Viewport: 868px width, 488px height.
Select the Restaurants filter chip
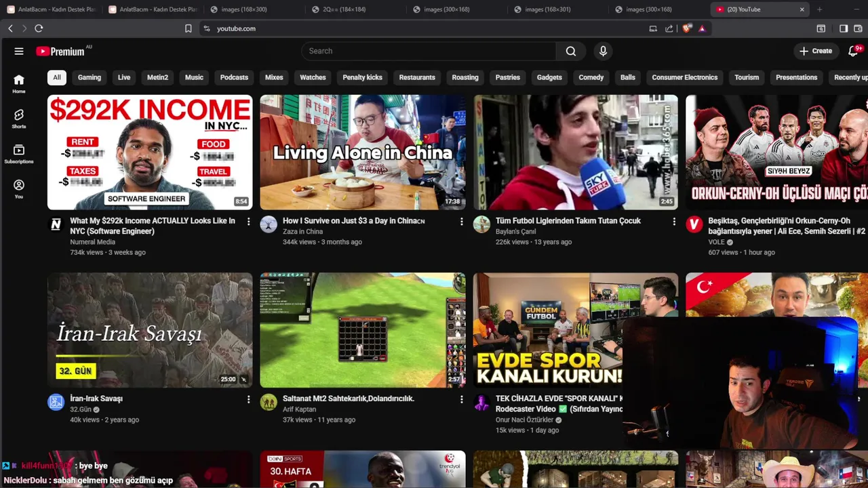[417, 77]
